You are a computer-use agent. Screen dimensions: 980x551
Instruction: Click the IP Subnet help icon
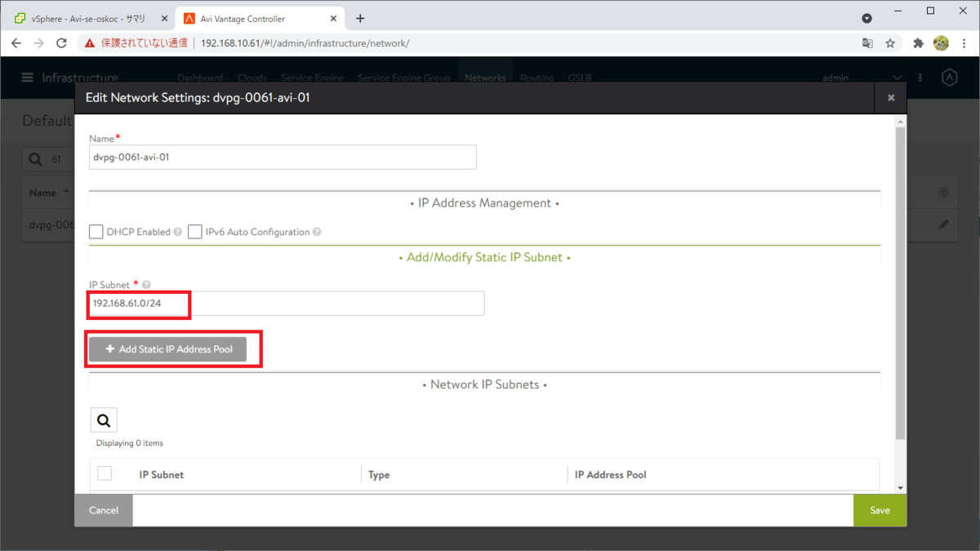pos(146,285)
